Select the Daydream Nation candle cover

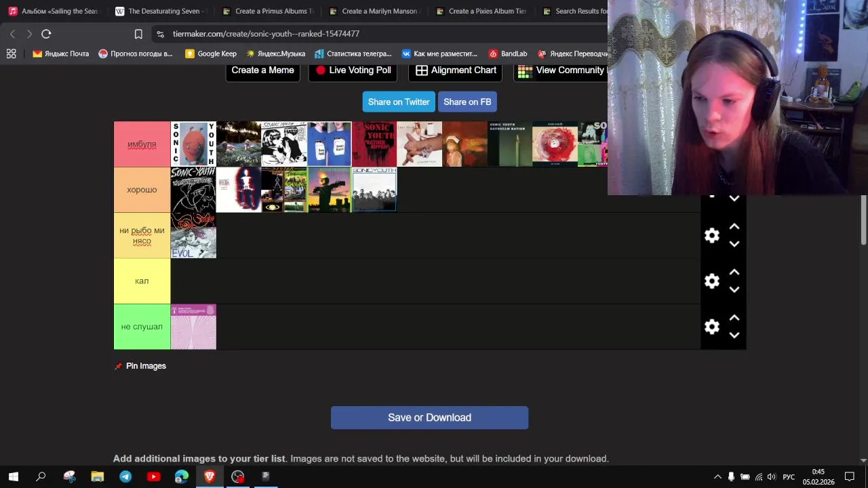coord(510,144)
